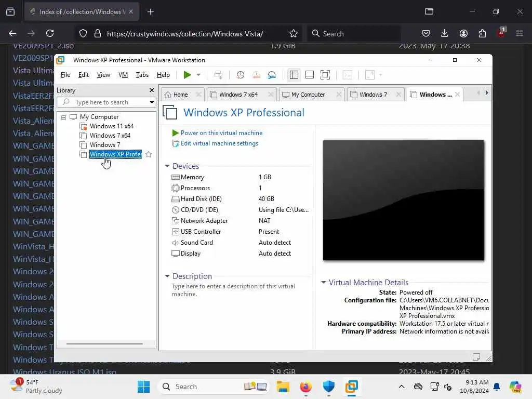Open the Tabs menu
The width and height of the screenshot is (532, 399).
click(142, 75)
